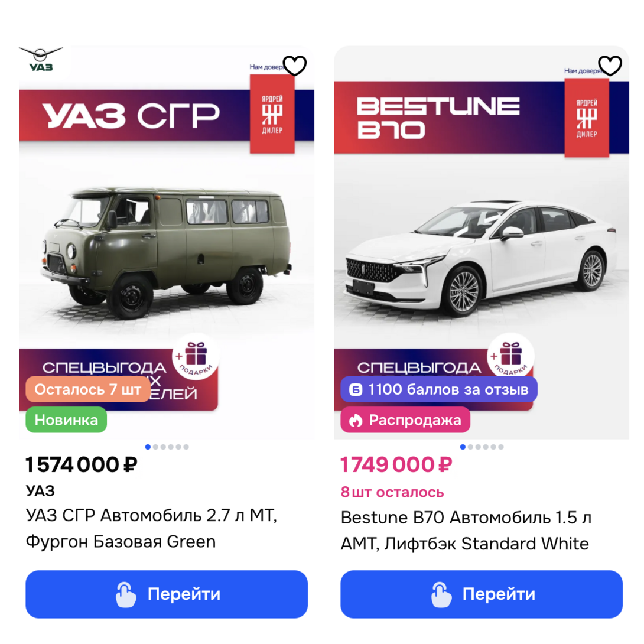
Task: Open the УАЗ listing via Перейти button
Action: pyautogui.click(x=167, y=594)
